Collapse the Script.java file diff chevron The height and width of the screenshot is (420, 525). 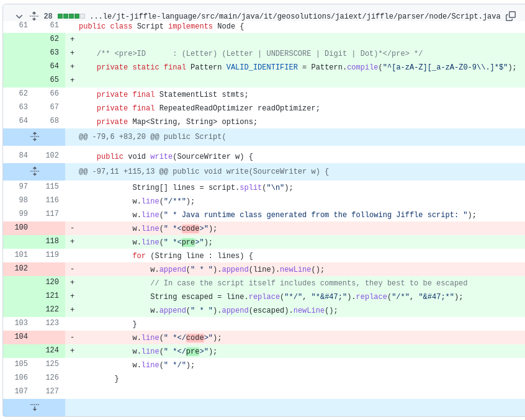coord(19,16)
